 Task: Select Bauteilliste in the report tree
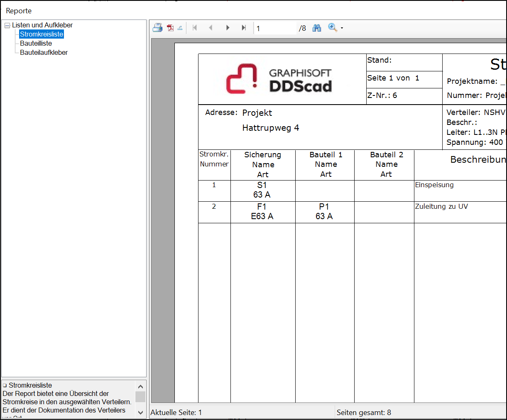click(x=36, y=44)
